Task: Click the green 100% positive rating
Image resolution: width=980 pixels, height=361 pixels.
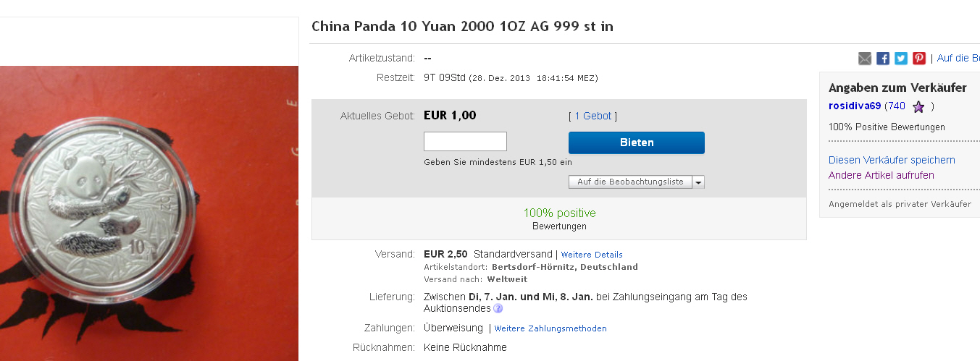Action: [x=559, y=213]
